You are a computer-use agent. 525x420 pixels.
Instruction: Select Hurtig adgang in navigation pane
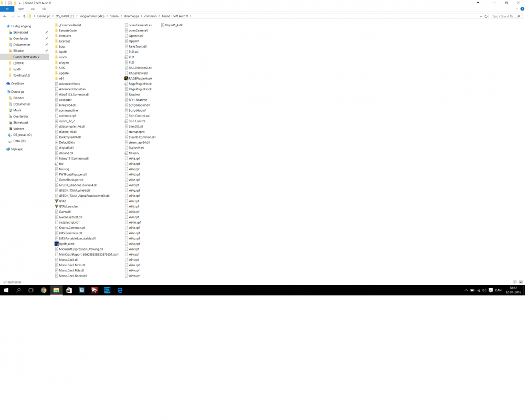(21, 26)
